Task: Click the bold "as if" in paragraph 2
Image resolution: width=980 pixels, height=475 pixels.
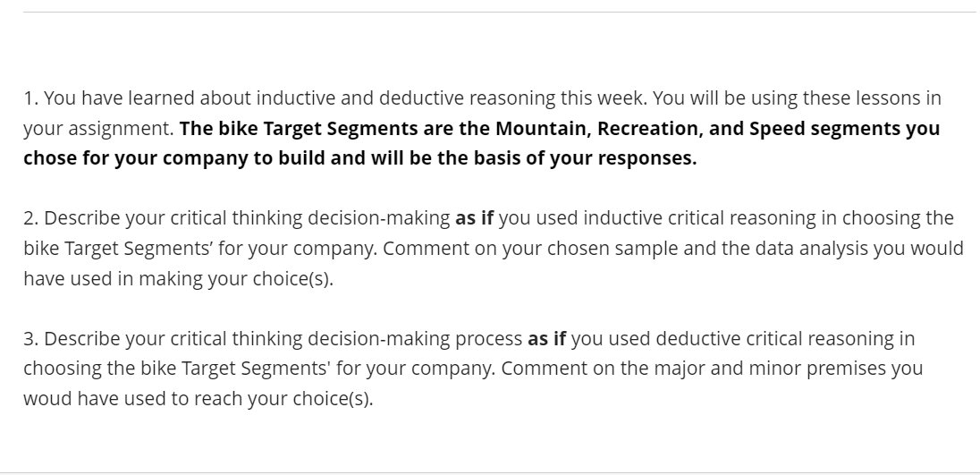Action: (475, 218)
